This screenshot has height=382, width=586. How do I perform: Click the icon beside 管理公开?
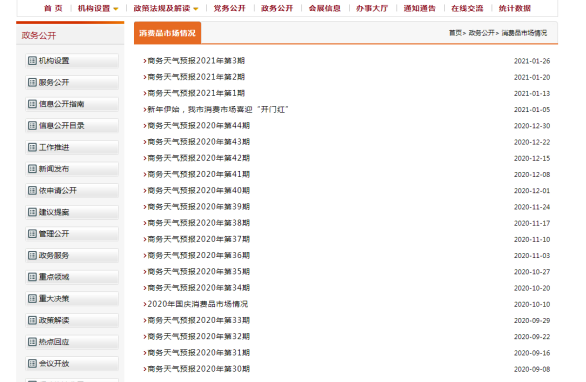point(33,234)
